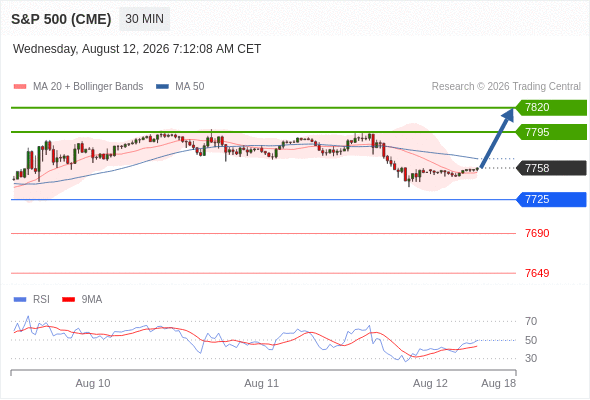Select the 7795 green resistance label
Viewport: 590px width, 400px height.
point(551,132)
